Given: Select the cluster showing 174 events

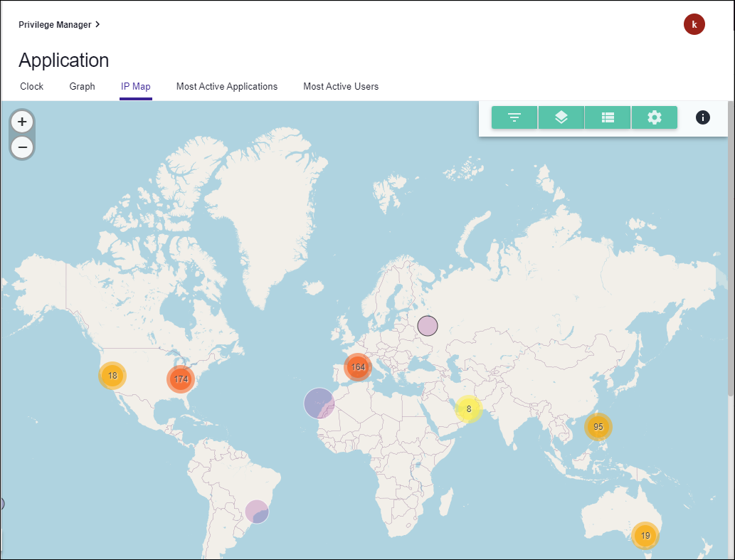Looking at the screenshot, I should 181,379.
